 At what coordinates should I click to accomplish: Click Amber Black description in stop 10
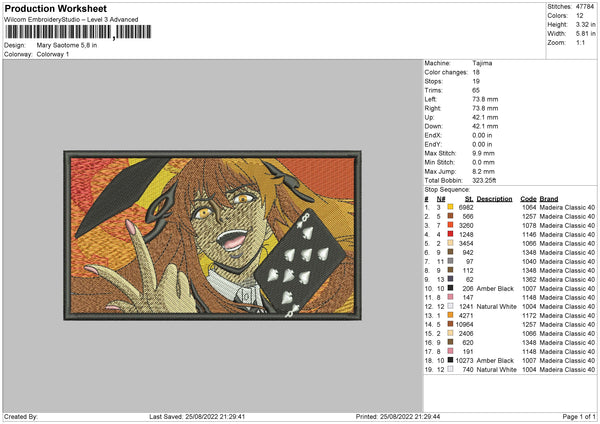click(x=495, y=288)
